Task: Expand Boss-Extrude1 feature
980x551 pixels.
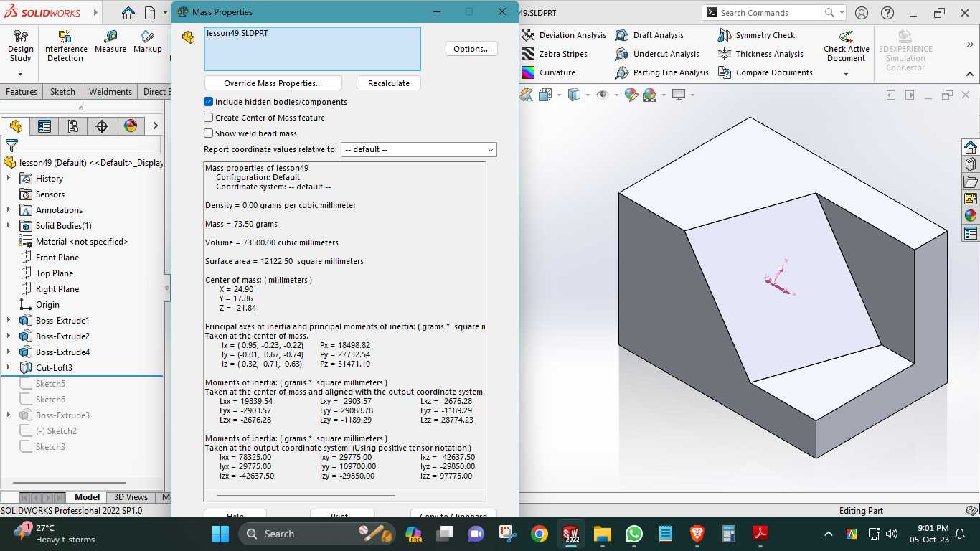Action: [9, 321]
